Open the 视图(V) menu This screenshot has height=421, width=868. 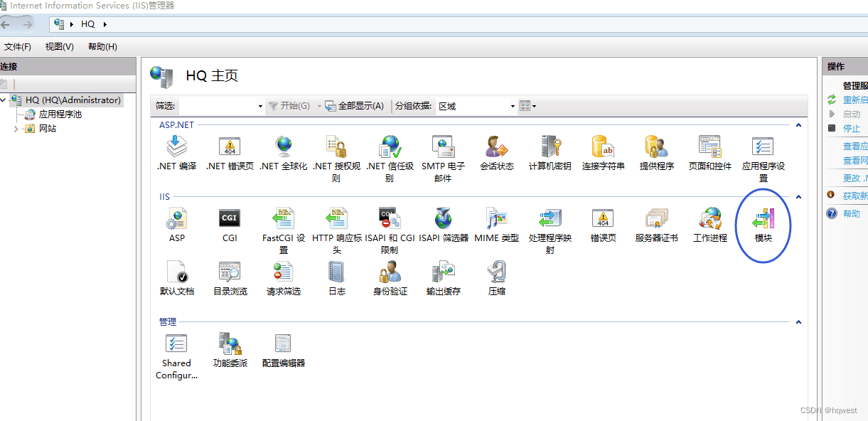coord(59,47)
